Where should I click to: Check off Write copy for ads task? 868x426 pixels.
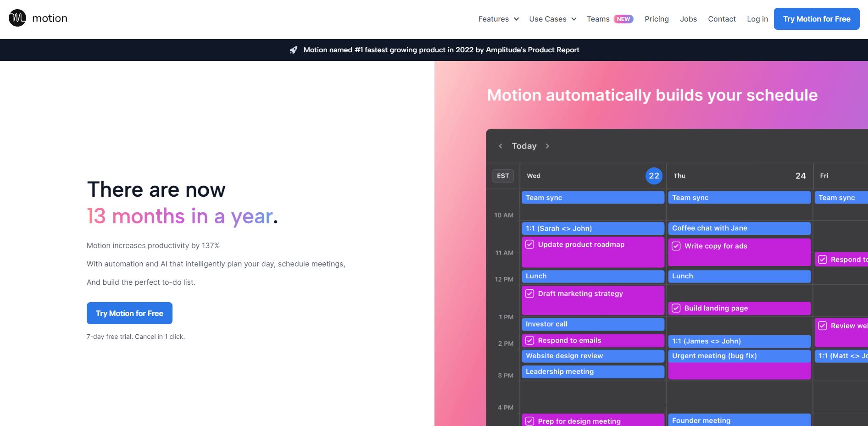click(x=676, y=246)
